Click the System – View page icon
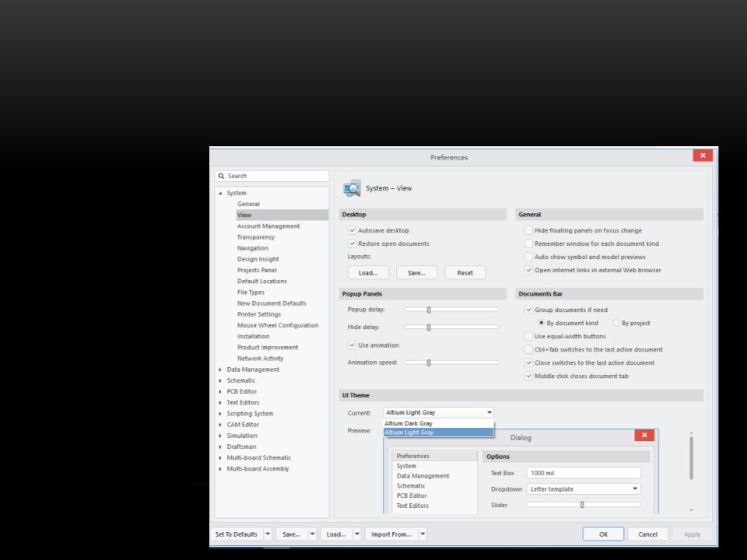 (x=352, y=188)
